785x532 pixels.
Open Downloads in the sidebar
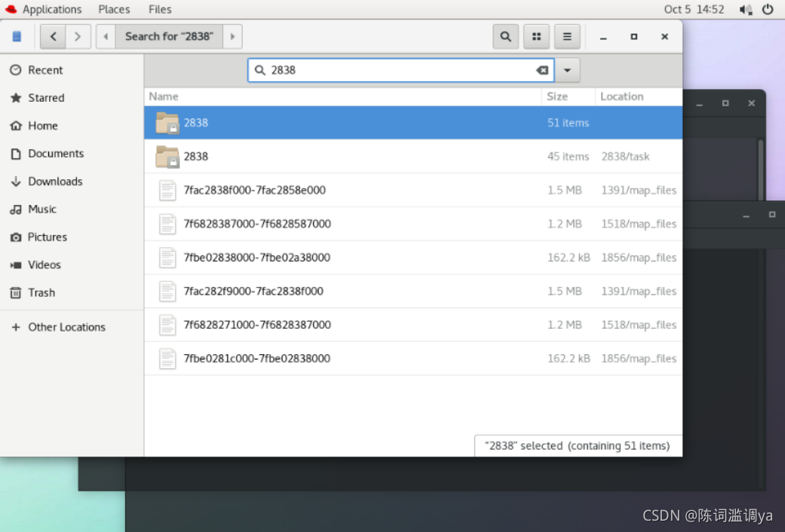pos(72,181)
